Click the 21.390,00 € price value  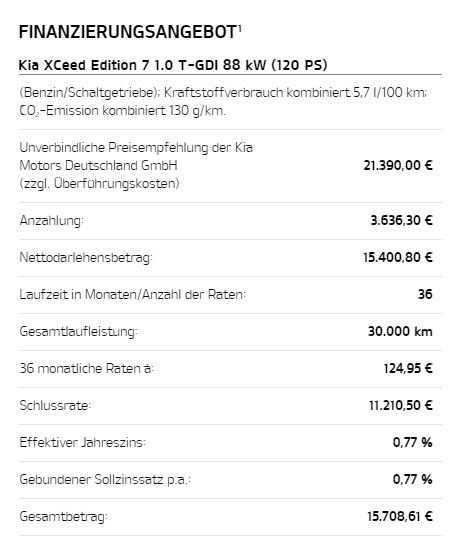coord(398,165)
